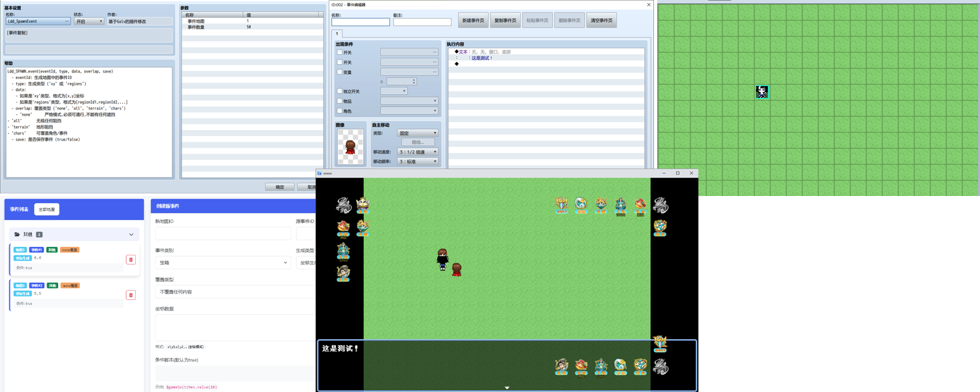Open the event character image thumbnail
Screen dimensions: 980x392
point(350,147)
